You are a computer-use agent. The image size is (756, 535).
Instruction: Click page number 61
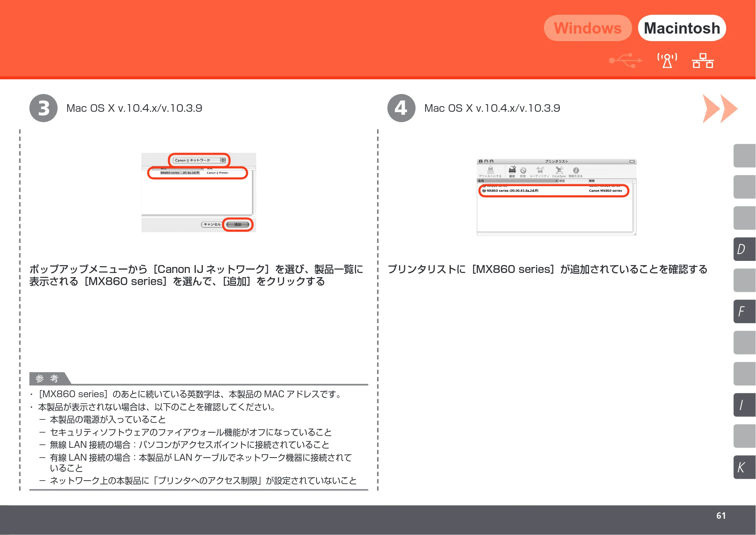point(721,516)
